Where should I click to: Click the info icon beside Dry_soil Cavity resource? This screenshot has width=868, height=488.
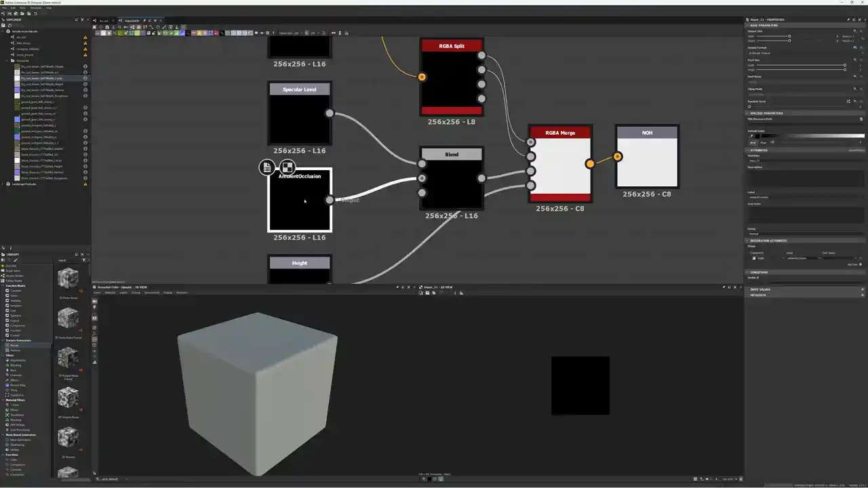[85, 79]
